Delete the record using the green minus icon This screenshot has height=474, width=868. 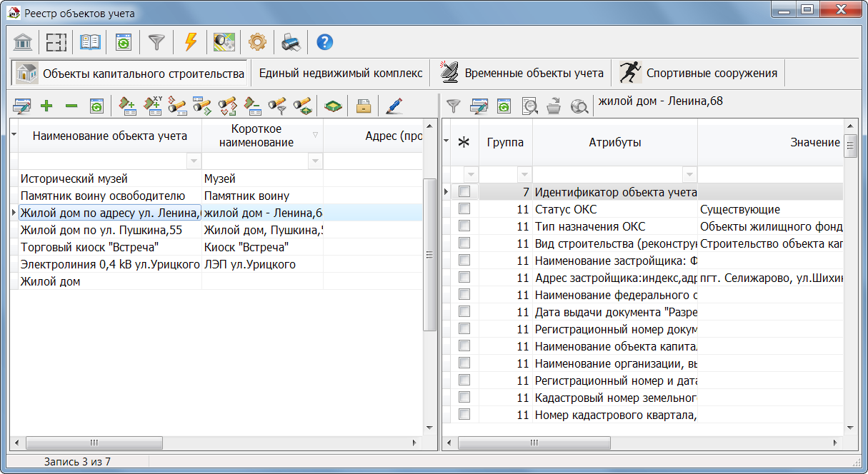[x=71, y=106]
